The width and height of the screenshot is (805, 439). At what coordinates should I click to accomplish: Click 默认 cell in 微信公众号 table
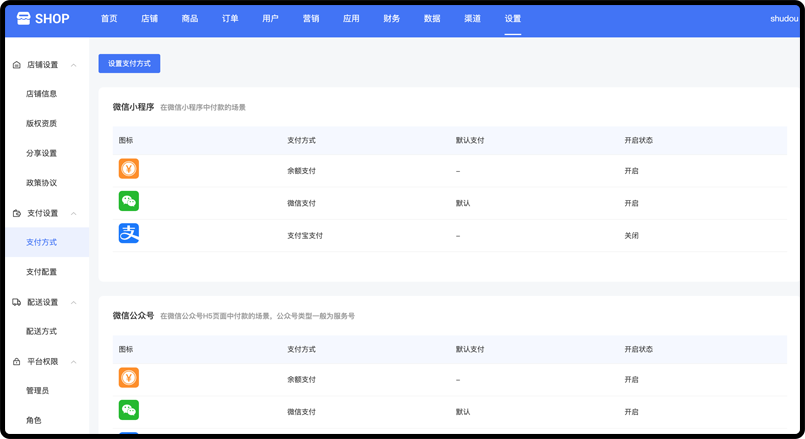[x=463, y=412]
